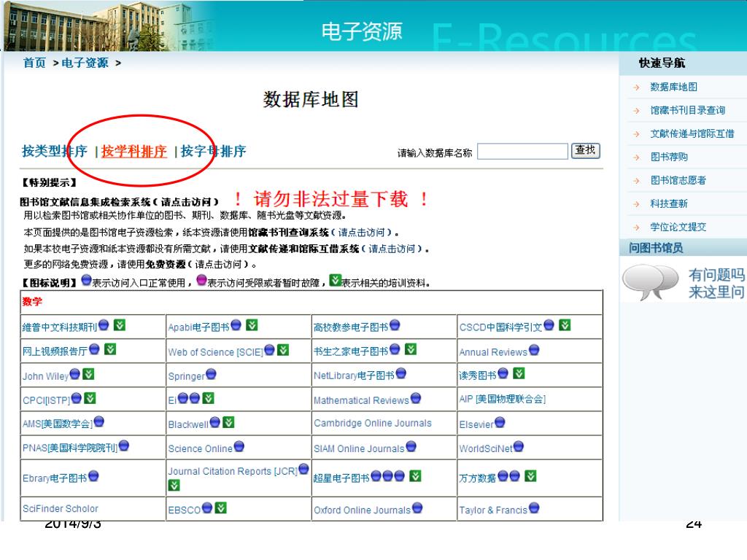
Task: Click blue access icon beside Elsevier
Action: 500,422
